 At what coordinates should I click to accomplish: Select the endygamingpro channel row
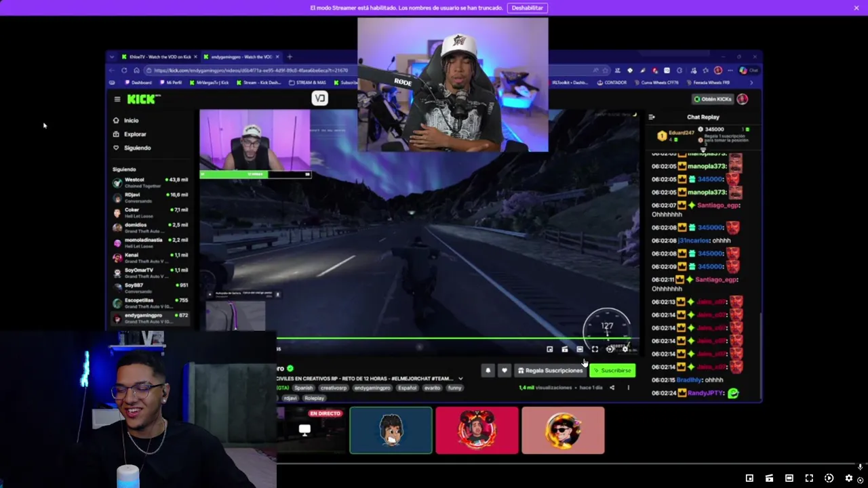[x=151, y=318]
